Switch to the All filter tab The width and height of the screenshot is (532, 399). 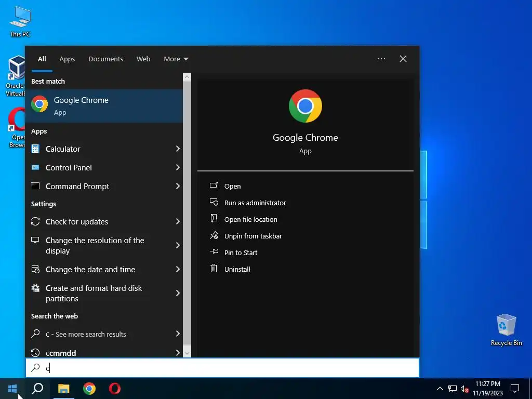pyautogui.click(x=42, y=59)
